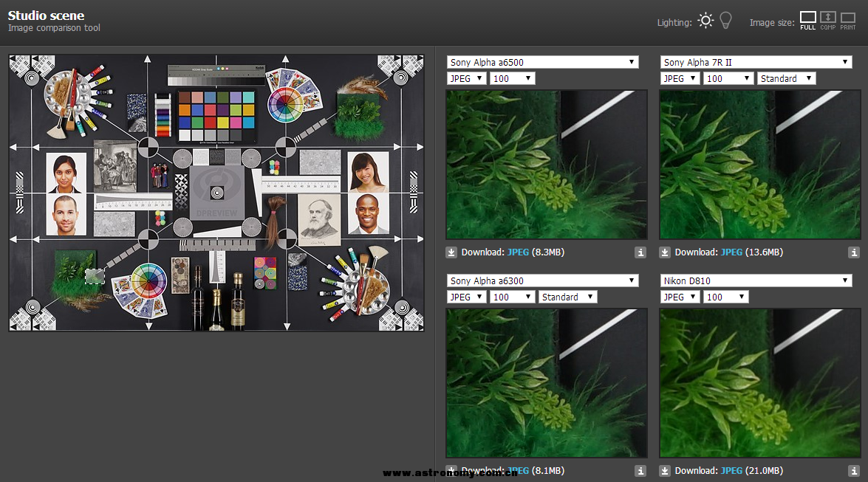
Task: Click the "Lighting:" label
Action: point(674,23)
